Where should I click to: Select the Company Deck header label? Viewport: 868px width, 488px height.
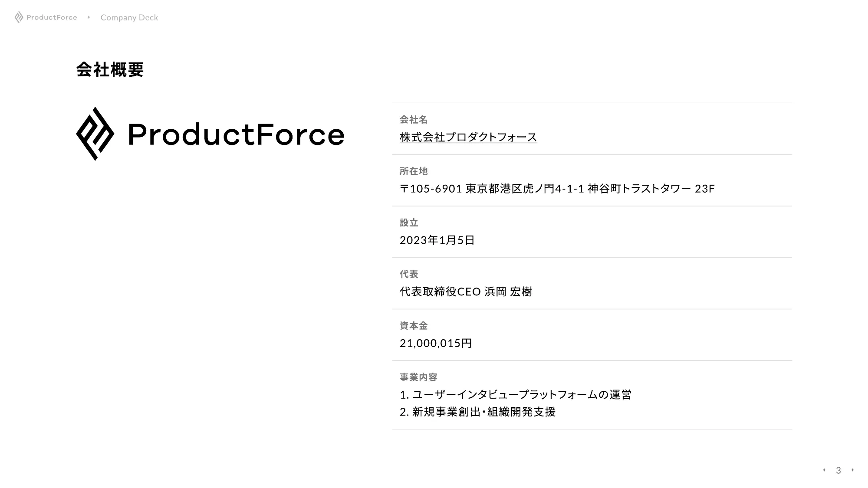pos(129,18)
